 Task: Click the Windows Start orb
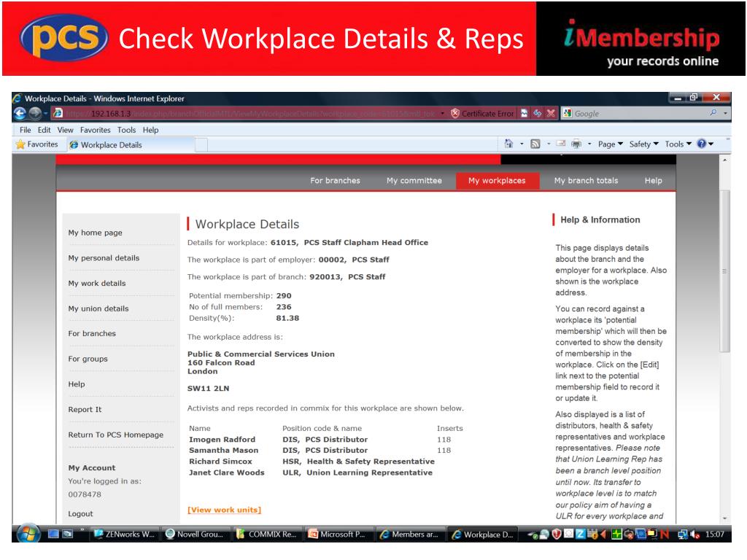pos(28,534)
